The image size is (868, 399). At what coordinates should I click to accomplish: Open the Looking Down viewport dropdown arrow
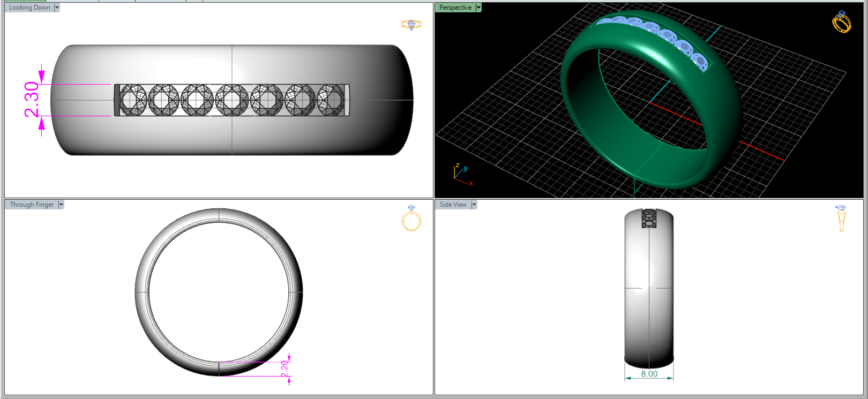click(57, 7)
